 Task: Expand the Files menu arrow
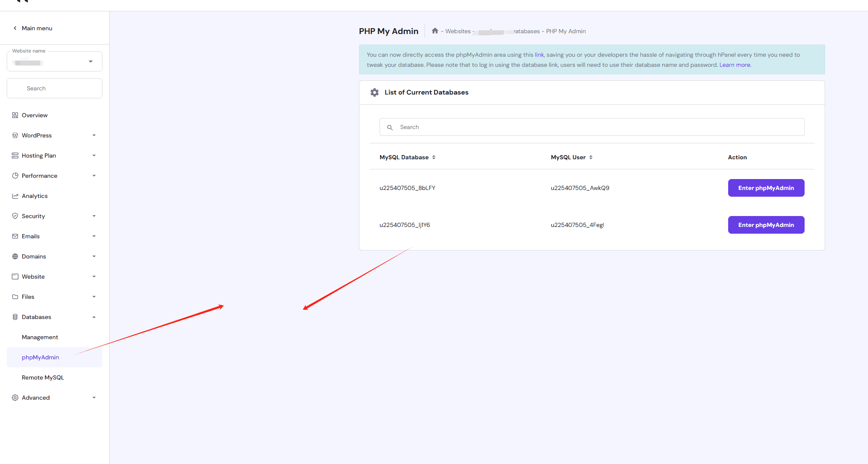(x=94, y=297)
